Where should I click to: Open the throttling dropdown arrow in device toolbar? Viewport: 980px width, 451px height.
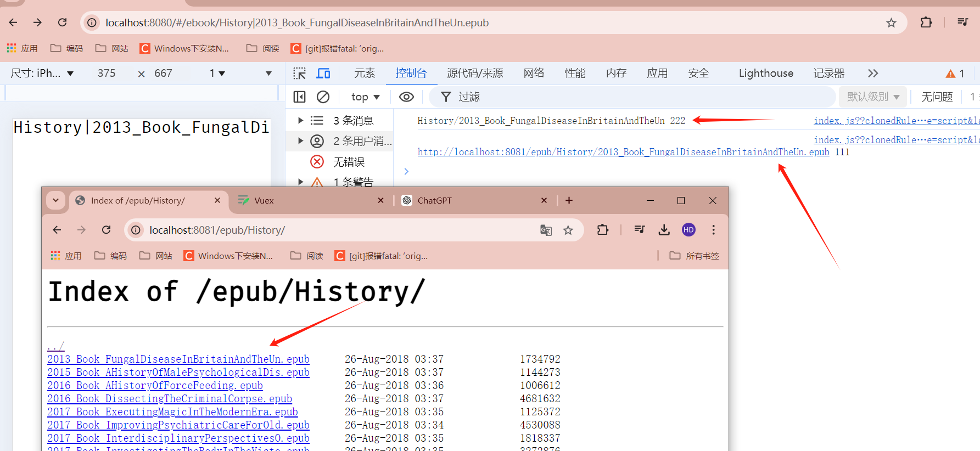(x=268, y=74)
